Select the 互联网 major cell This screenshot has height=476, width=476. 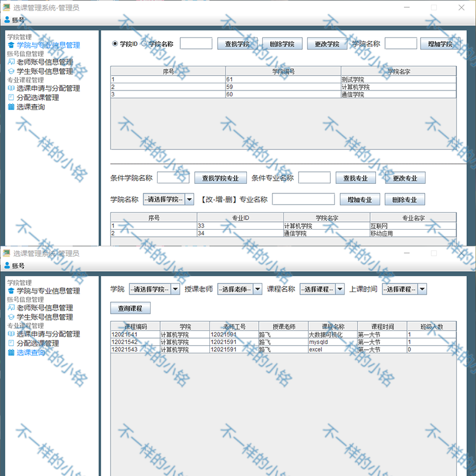pyautogui.click(x=413, y=226)
